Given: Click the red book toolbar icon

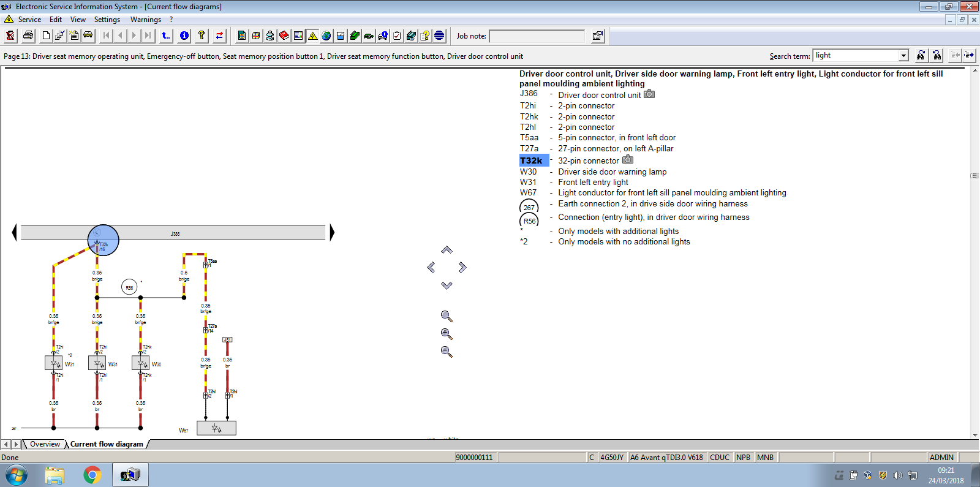Looking at the screenshot, I should [x=284, y=36].
